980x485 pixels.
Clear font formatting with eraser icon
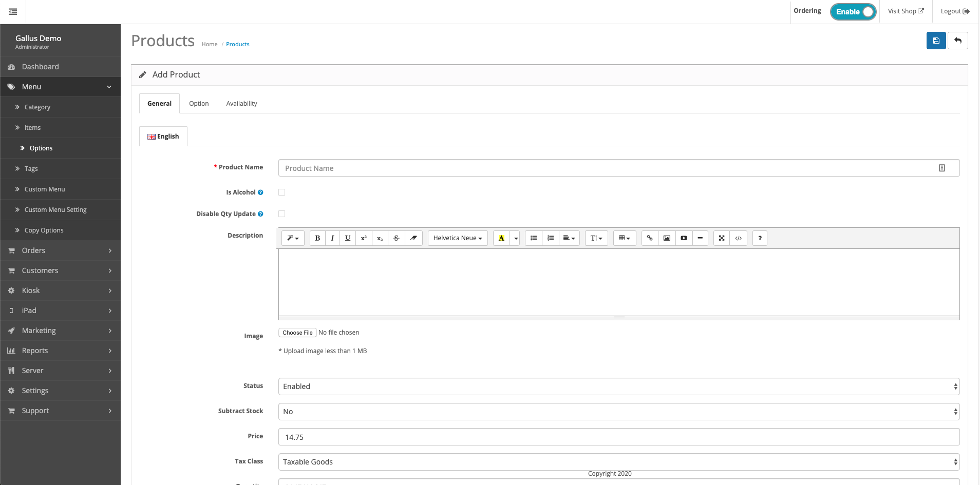click(x=413, y=238)
